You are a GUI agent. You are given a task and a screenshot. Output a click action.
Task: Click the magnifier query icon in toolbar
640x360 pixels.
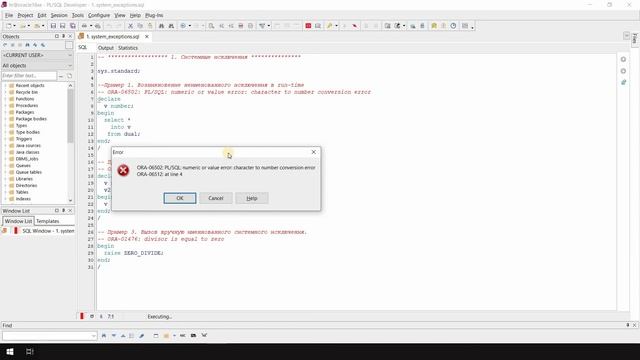pyautogui.click(x=211, y=26)
